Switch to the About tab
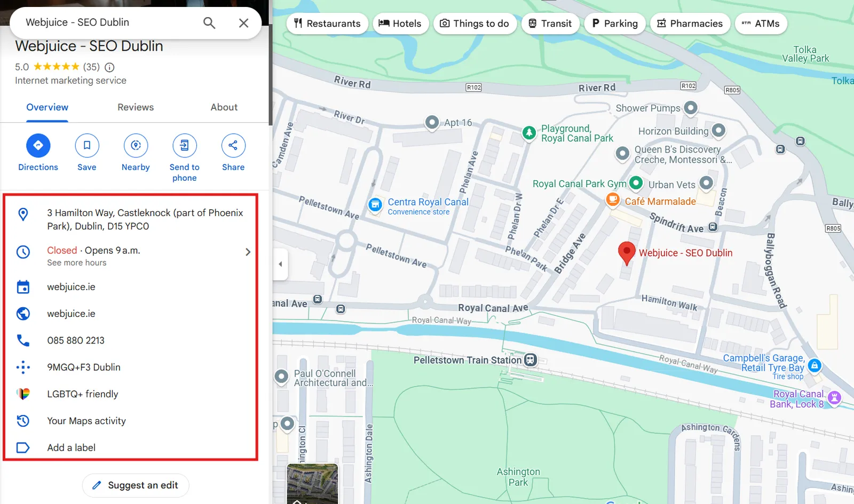 224,107
